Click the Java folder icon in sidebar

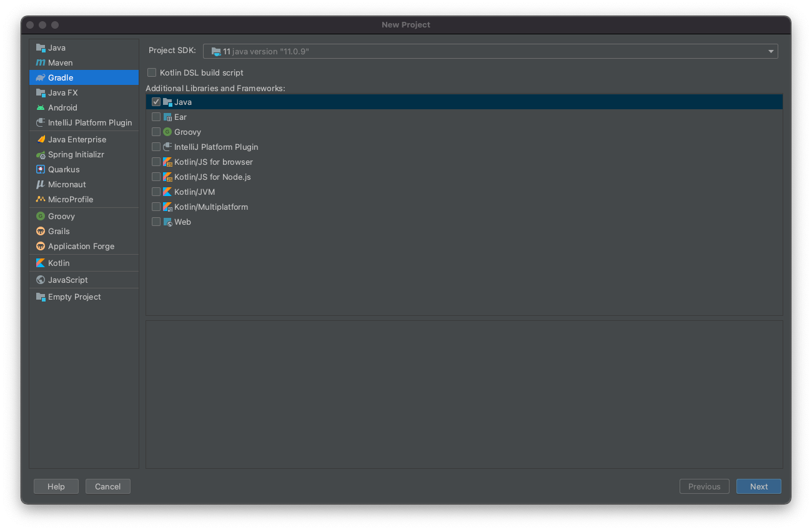41,47
